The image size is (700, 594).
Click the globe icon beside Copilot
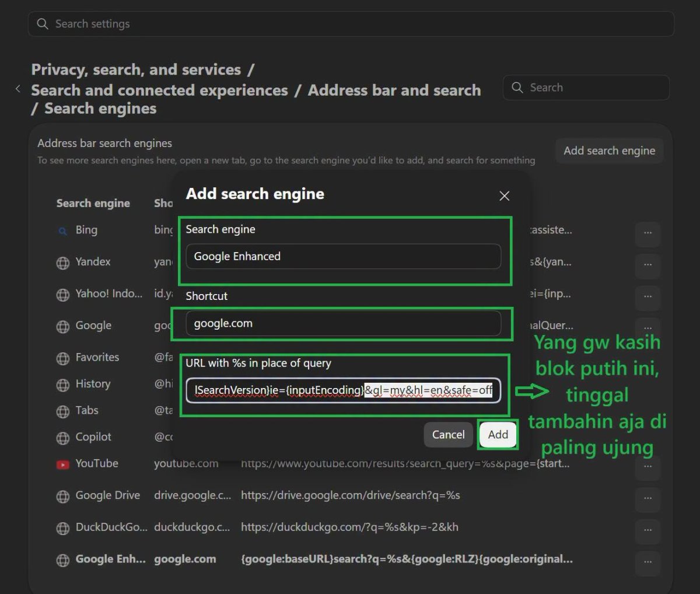62,438
